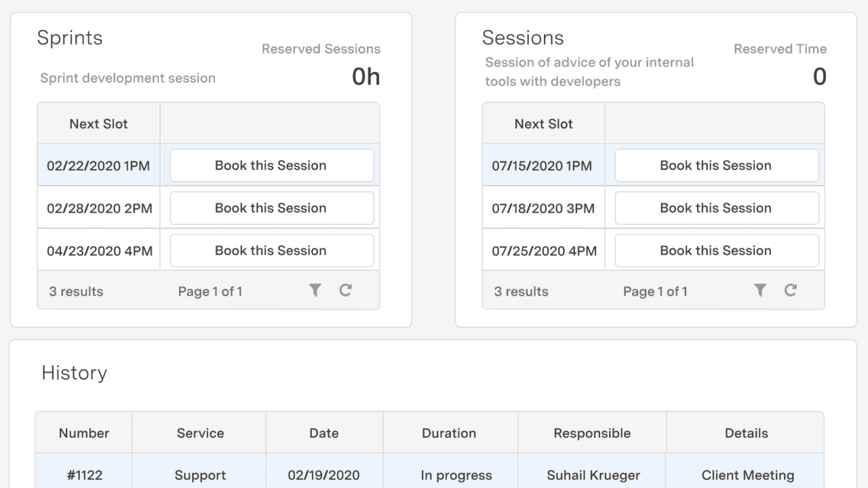
Task: Click the Service column header
Action: point(200,433)
